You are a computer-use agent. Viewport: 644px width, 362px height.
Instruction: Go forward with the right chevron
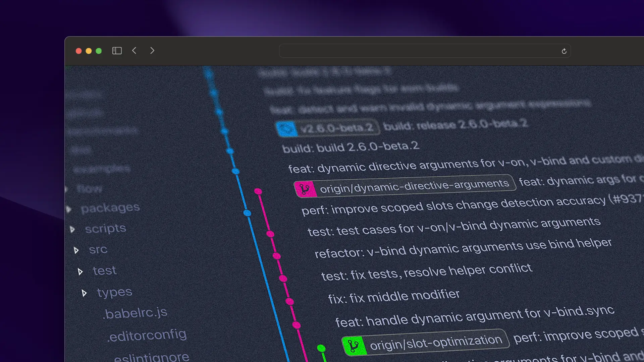(152, 51)
